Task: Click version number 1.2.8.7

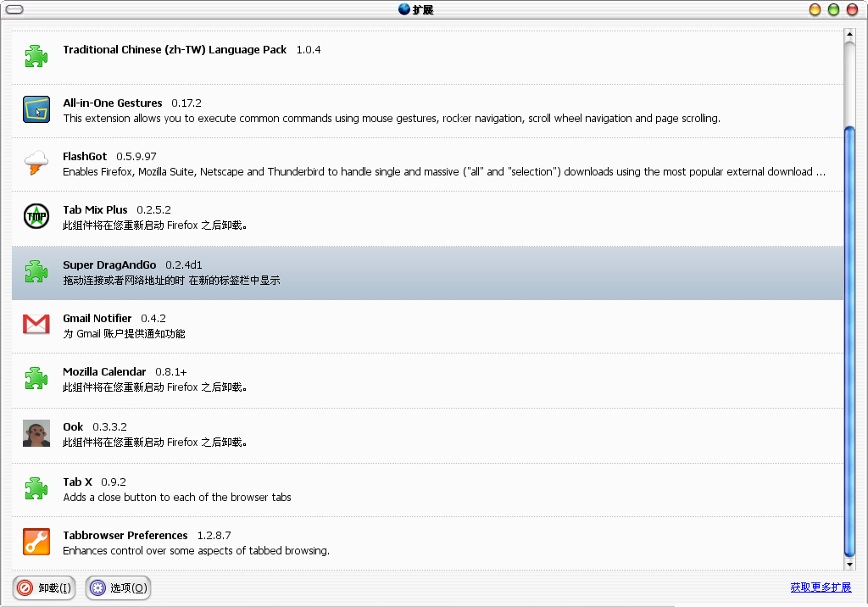Action: 214,536
